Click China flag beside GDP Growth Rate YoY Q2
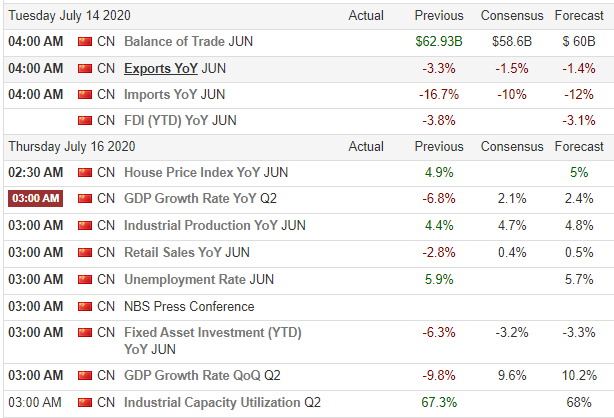Image resolution: width=614 pixels, height=418 pixels. 84,198
